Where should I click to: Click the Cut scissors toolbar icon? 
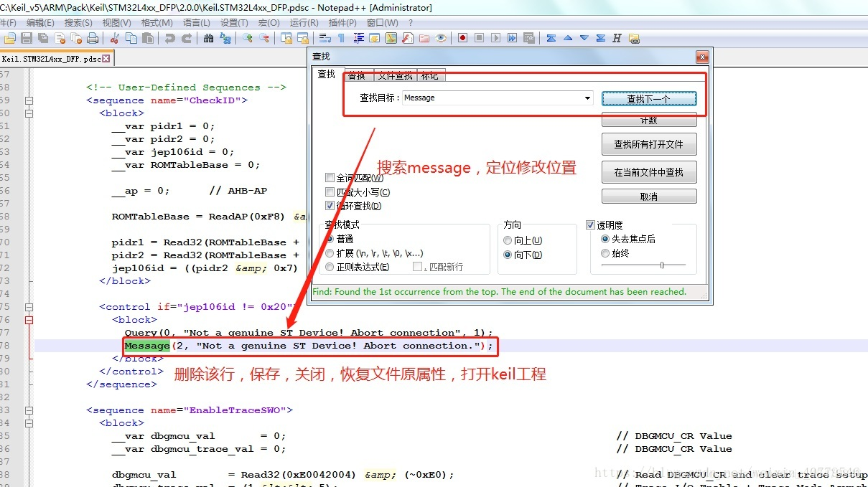point(113,37)
